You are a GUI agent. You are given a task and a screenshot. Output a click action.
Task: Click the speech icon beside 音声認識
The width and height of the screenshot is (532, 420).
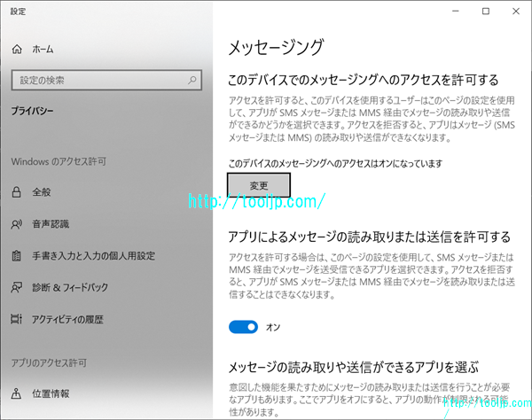coord(16,224)
